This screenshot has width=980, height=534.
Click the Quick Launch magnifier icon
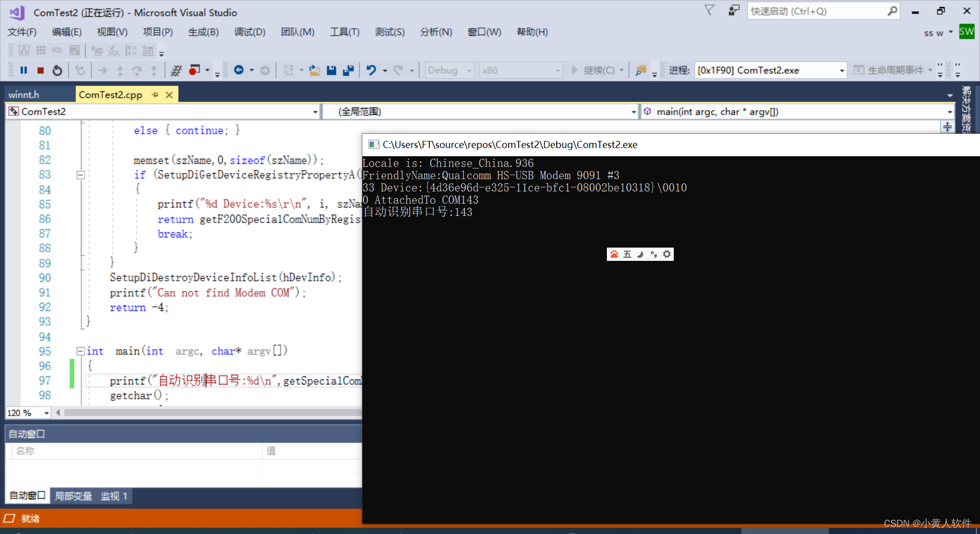[x=892, y=11]
